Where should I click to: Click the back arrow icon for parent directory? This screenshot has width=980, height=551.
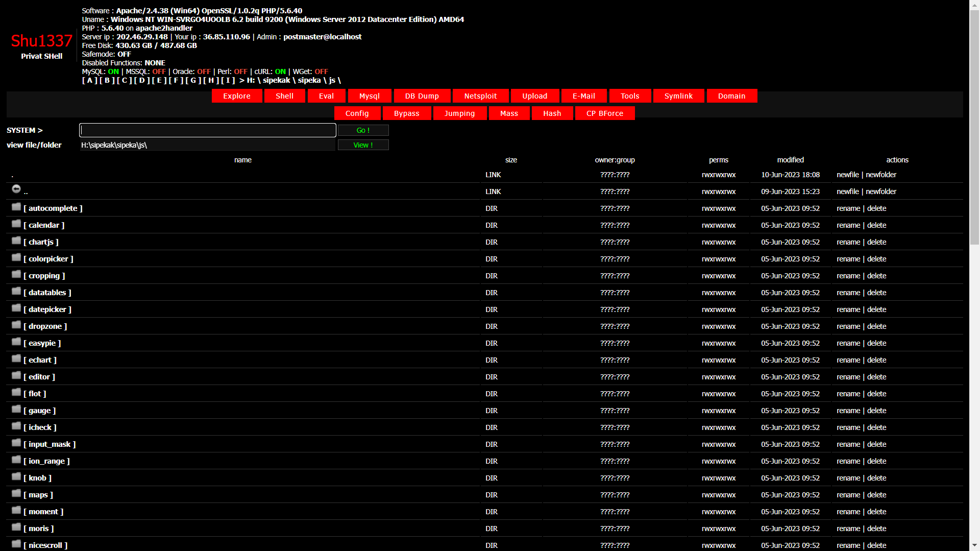pyautogui.click(x=16, y=189)
